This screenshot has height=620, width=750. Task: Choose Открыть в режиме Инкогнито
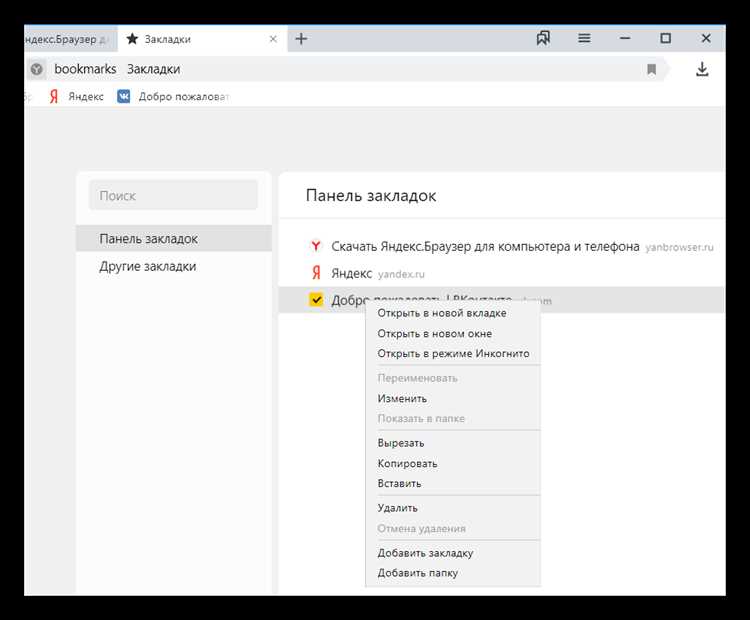pos(452,354)
